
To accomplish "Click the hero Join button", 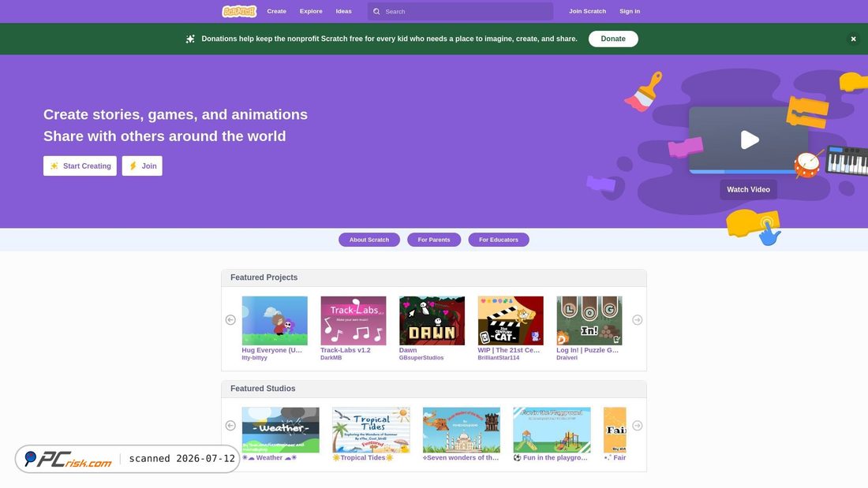I will [x=142, y=166].
